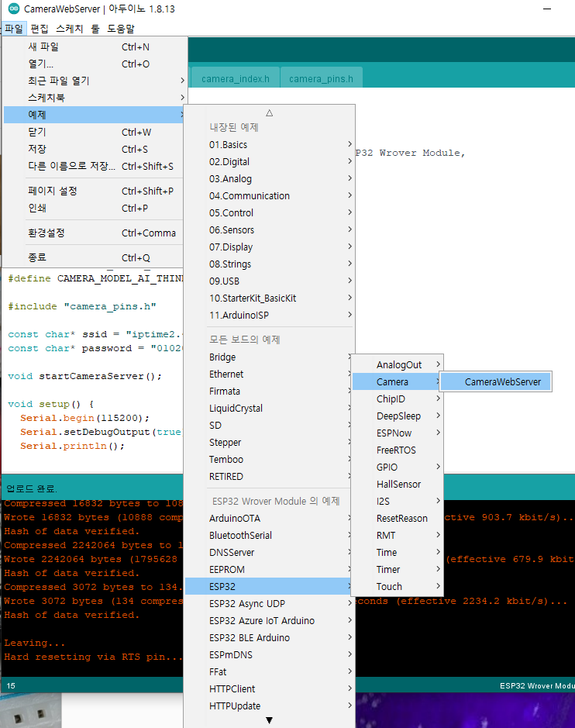The width and height of the screenshot is (575, 728).
Task: Open the 도움말 menu
Action: pyautogui.click(x=121, y=29)
